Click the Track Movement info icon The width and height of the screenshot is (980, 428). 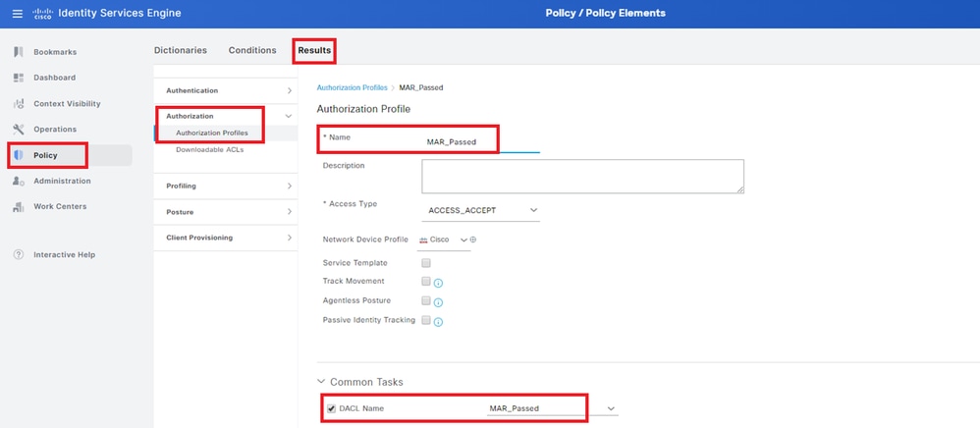[438, 283]
